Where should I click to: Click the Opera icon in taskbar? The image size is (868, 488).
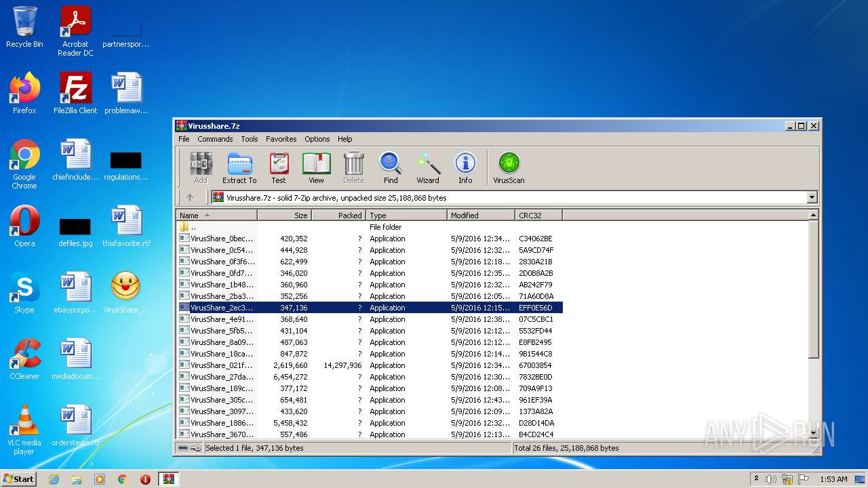coord(145,479)
